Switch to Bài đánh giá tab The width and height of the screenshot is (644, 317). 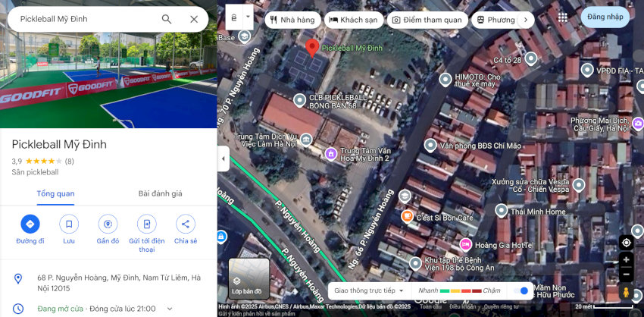pos(160,193)
